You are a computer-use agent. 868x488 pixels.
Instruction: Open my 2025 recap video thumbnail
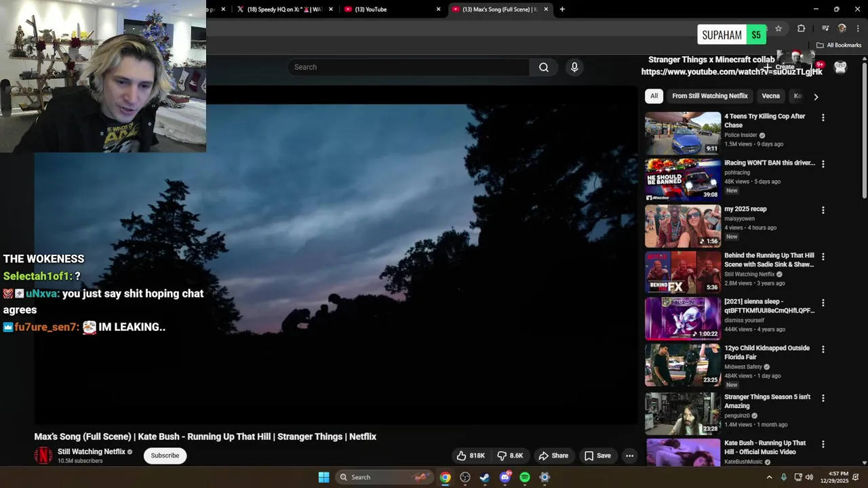pos(682,226)
